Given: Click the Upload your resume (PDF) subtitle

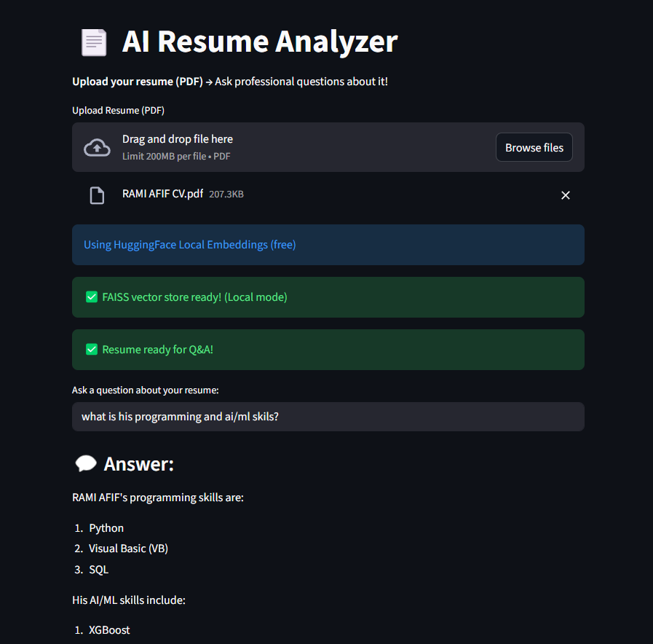Looking at the screenshot, I should pos(230,82).
